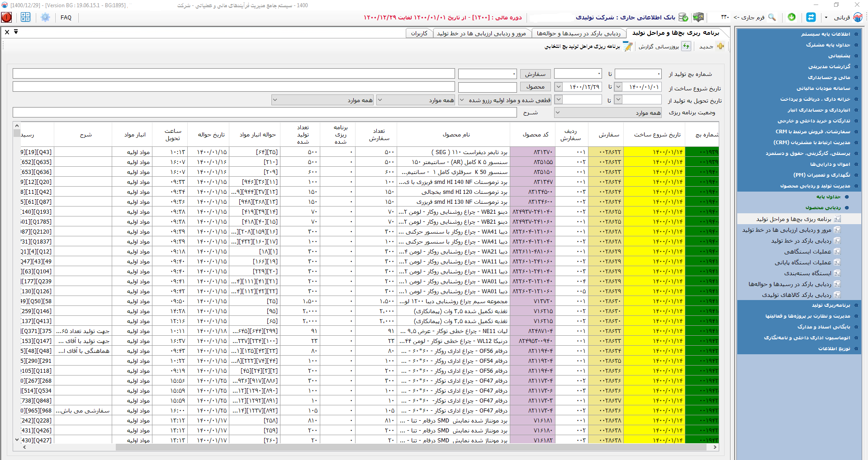Click the safe vault icon

point(698,17)
